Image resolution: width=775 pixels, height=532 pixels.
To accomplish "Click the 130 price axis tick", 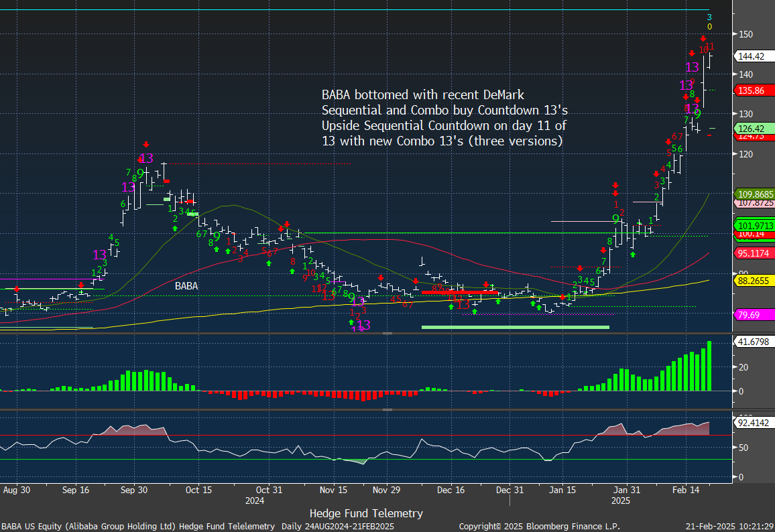I will [746, 114].
